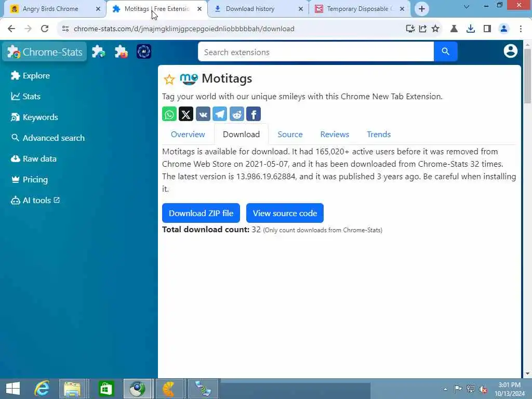The height and width of the screenshot is (399, 532).
Task: Open the tab search chevron dropdown
Action: click(x=467, y=7)
